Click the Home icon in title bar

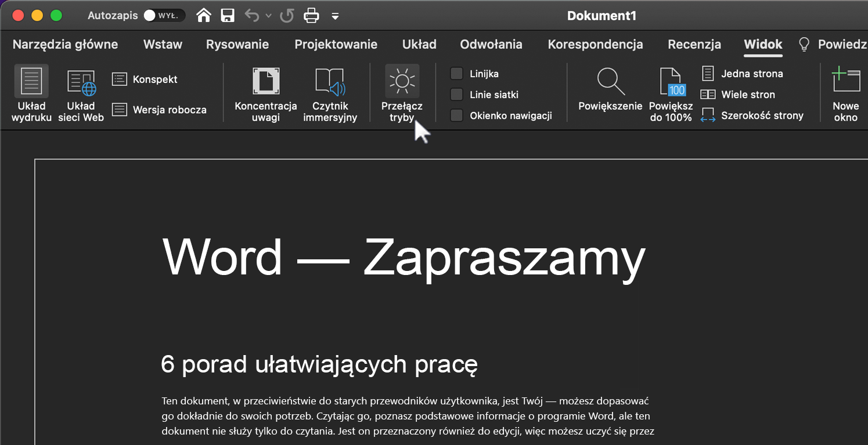click(x=204, y=16)
